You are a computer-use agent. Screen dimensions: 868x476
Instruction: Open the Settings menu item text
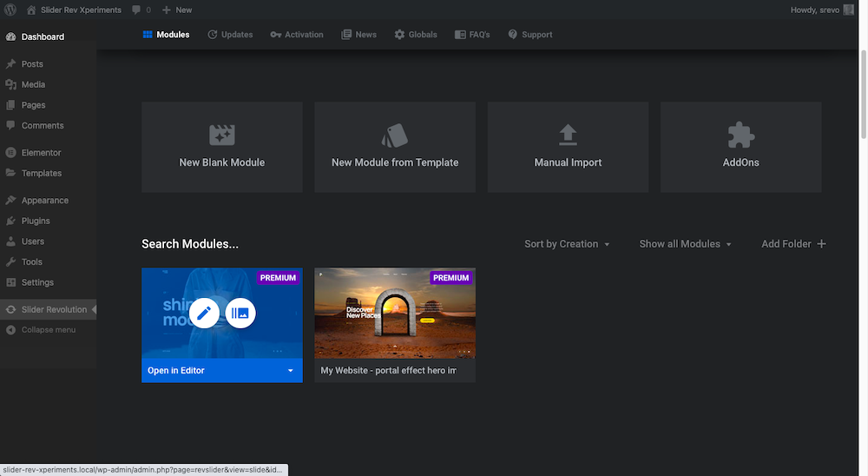click(37, 282)
